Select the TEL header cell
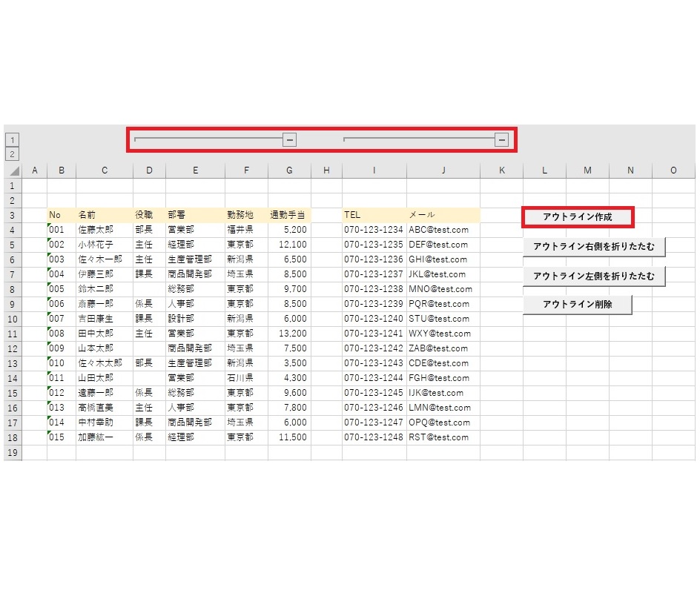Image resolution: width=700 pixels, height=593 pixels. pyautogui.click(x=374, y=215)
